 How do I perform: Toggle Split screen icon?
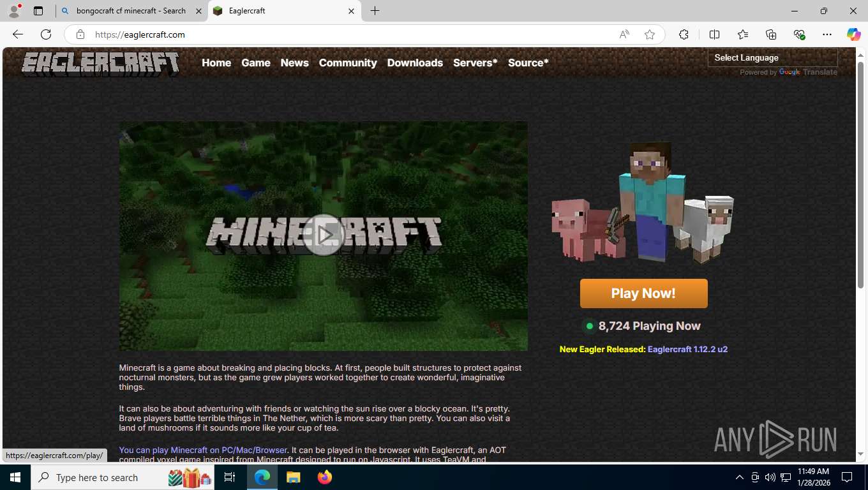(714, 34)
